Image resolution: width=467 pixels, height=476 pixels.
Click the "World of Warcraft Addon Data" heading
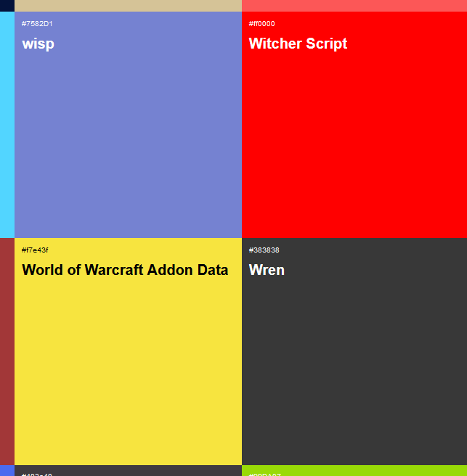pyautogui.click(x=125, y=270)
